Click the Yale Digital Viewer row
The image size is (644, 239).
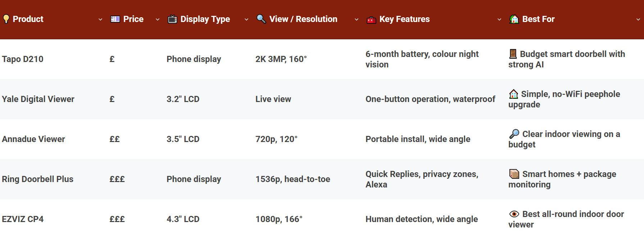pos(38,99)
